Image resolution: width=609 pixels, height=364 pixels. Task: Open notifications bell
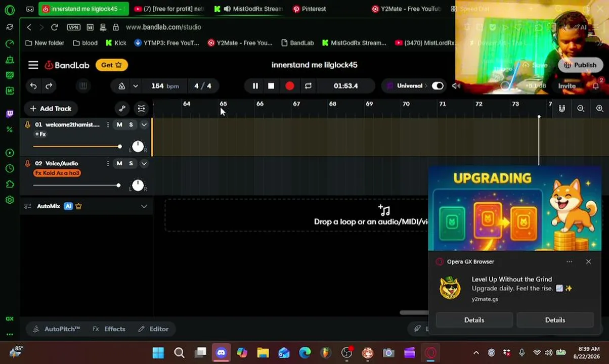pyautogui.click(x=596, y=86)
